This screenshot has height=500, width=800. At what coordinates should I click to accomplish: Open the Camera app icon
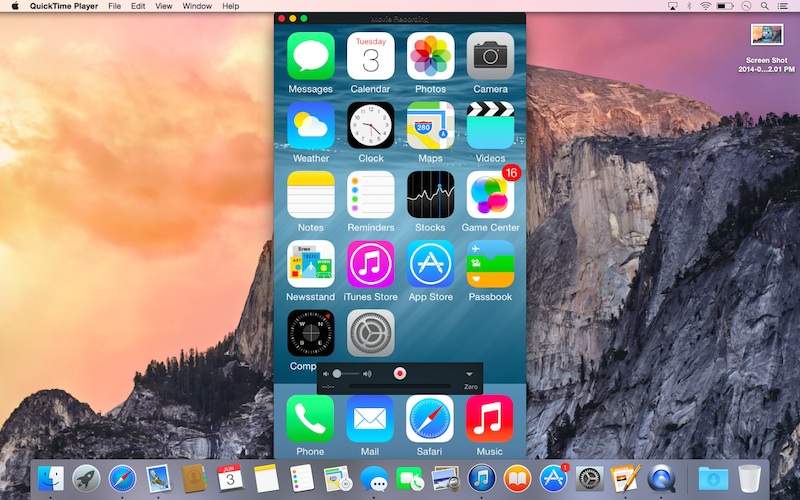(490, 56)
